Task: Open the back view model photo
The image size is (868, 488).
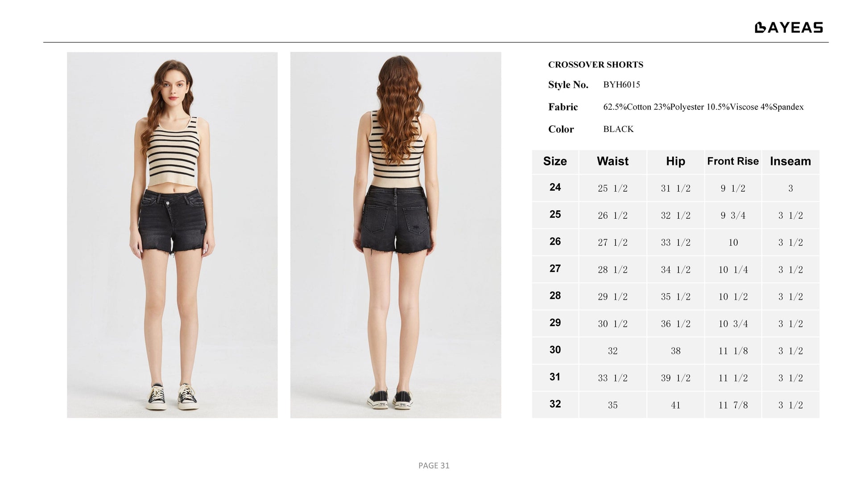Action: [396, 235]
